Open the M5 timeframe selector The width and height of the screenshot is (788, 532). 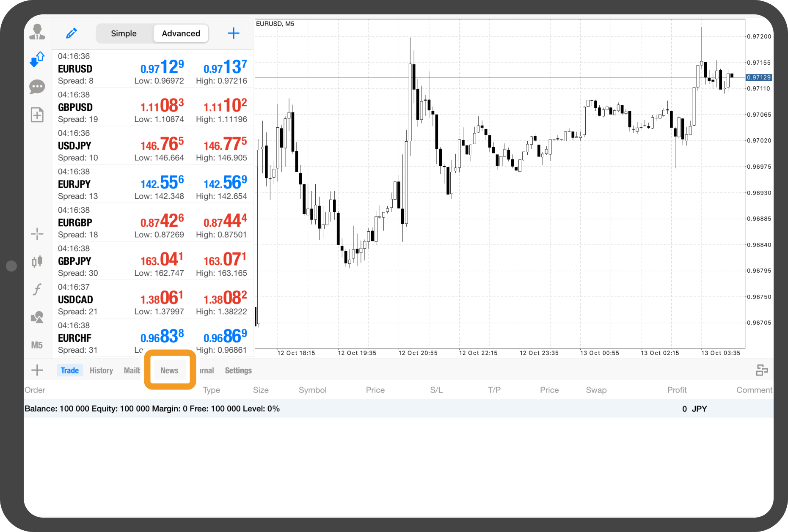37,345
